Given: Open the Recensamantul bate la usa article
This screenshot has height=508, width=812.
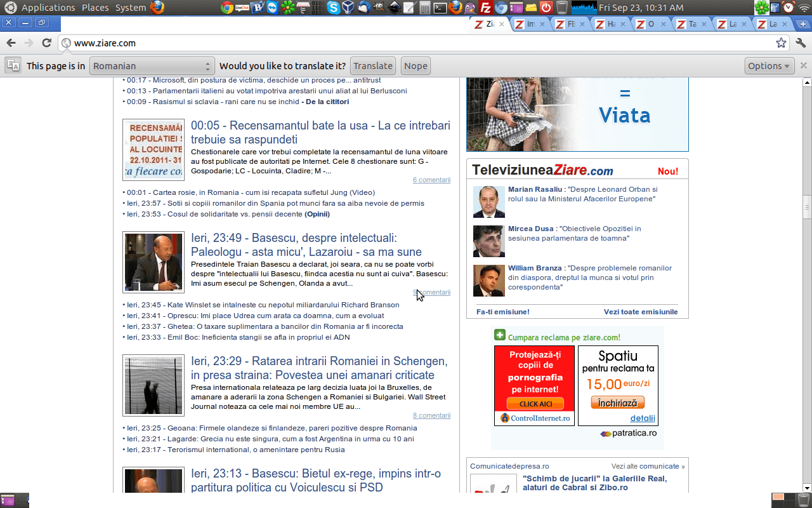Looking at the screenshot, I should [320, 132].
